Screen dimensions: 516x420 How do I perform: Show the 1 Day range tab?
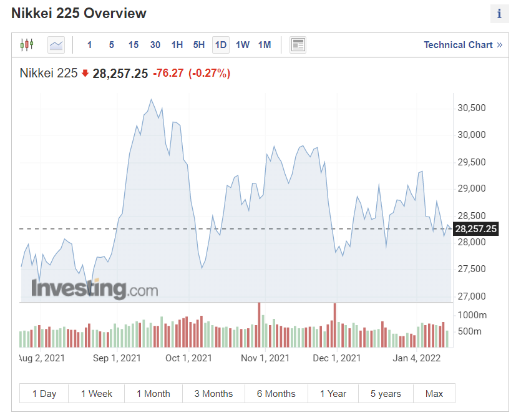(x=44, y=394)
